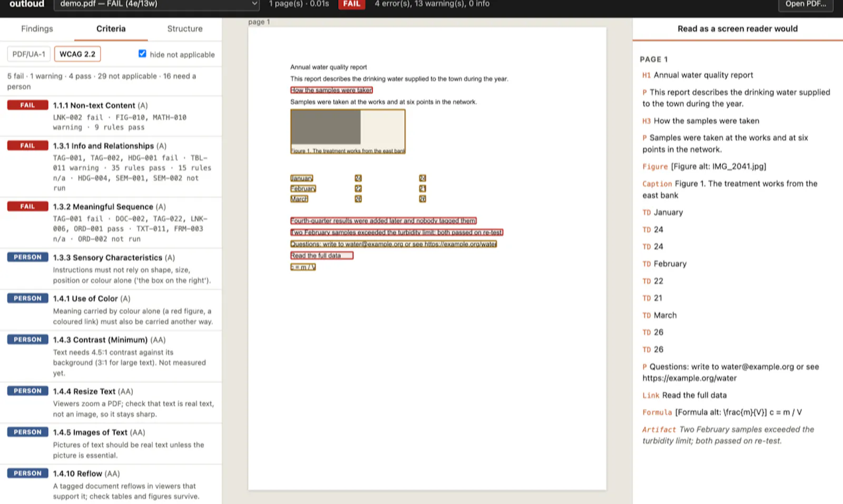Image resolution: width=843 pixels, height=504 pixels.
Task: Click the March table cell on the page
Action: (299, 199)
